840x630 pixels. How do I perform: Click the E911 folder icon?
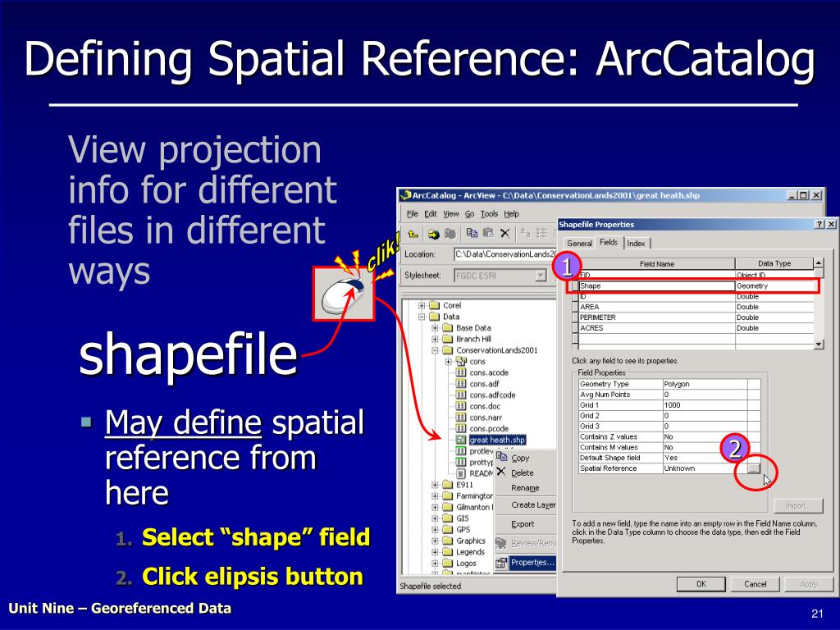(448, 485)
